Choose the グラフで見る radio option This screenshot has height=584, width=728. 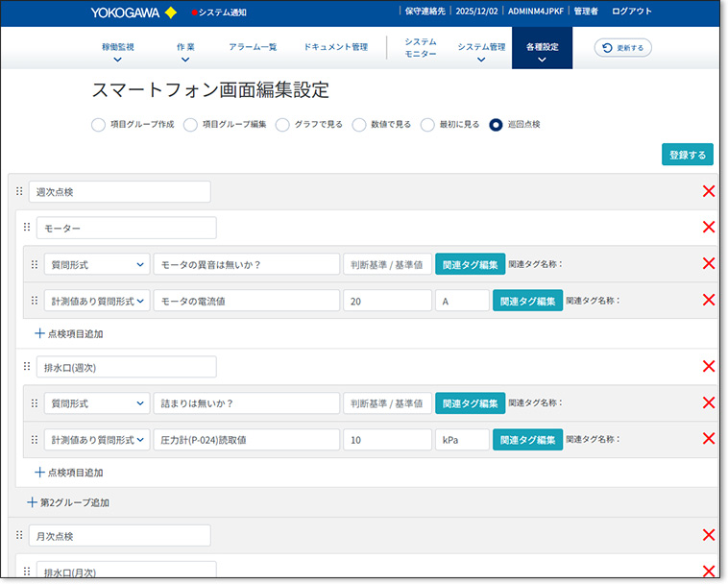point(282,125)
